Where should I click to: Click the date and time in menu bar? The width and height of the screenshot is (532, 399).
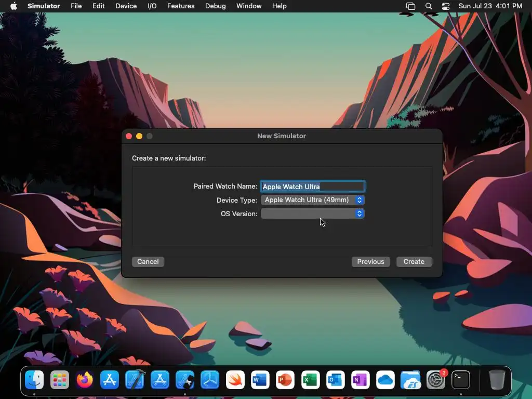click(490, 6)
